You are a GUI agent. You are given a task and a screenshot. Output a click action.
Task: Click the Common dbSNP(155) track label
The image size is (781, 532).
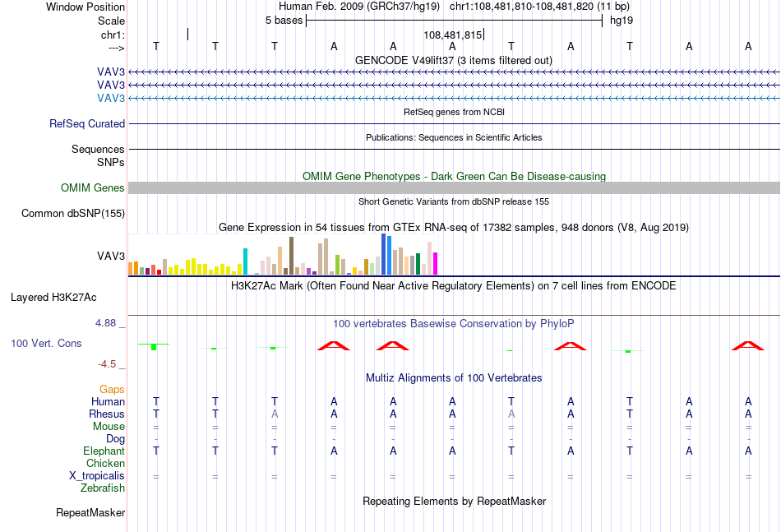click(x=72, y=213)
